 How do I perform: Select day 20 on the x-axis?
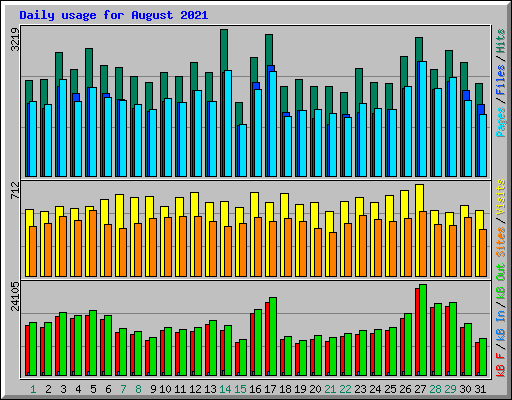pyautogui.click(x=315, y=389)
